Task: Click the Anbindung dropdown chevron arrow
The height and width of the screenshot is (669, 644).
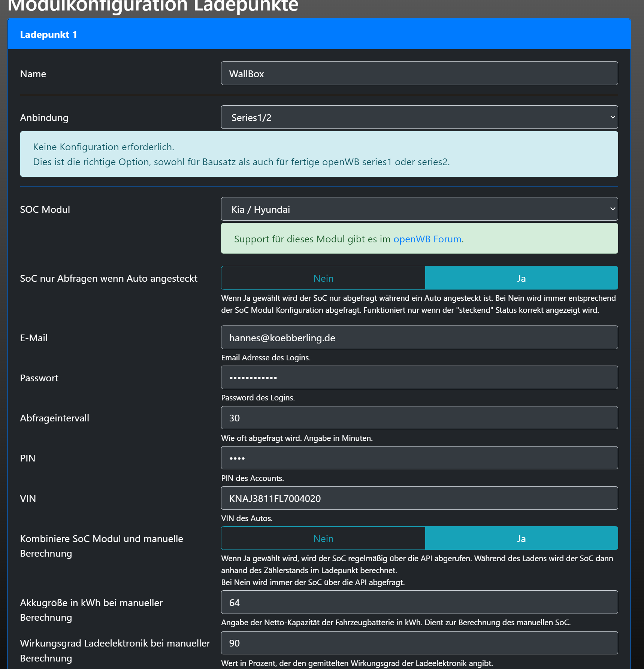Action: (613, 117)
